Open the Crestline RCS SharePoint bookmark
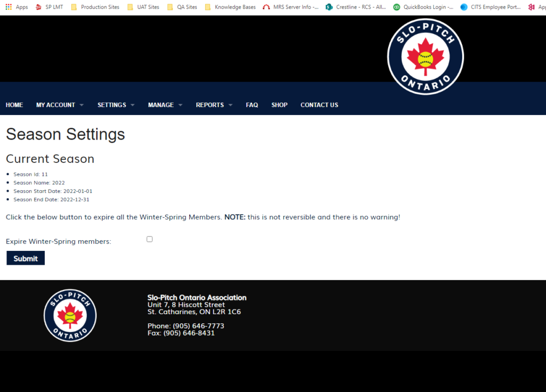546x392 pixels. point(356,7)
